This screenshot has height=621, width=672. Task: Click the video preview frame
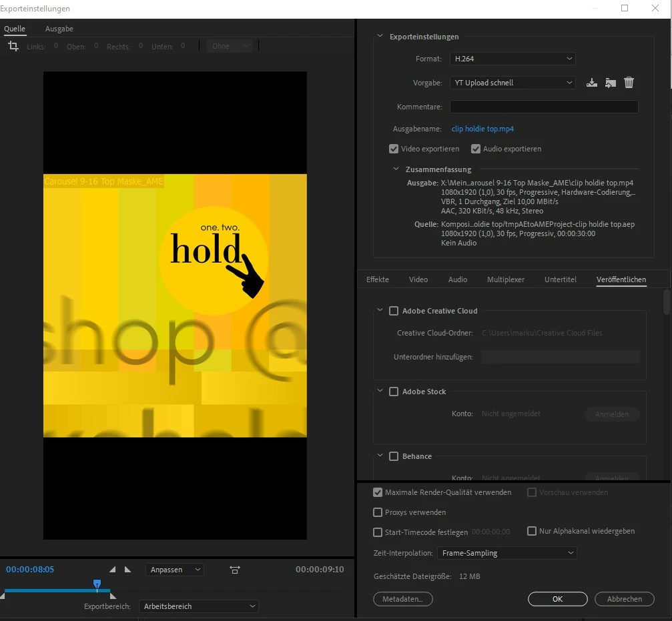click(x=175, y=305)
